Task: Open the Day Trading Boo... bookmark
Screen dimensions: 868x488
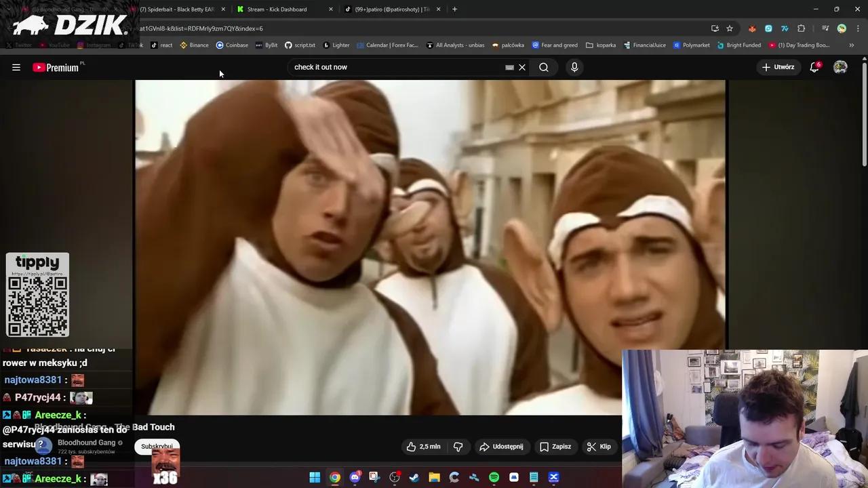Action: [x=799, y=45]
